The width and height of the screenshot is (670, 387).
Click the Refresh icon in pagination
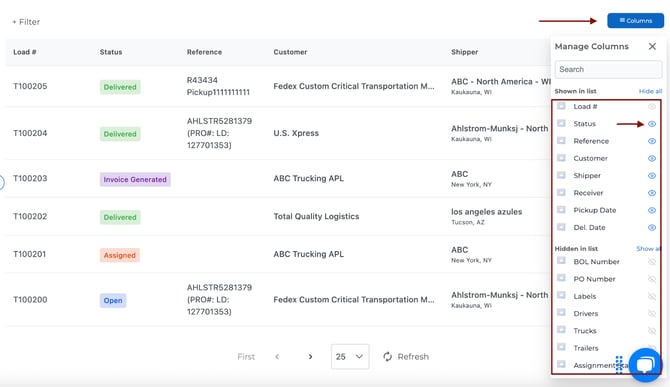coord(388,357)
